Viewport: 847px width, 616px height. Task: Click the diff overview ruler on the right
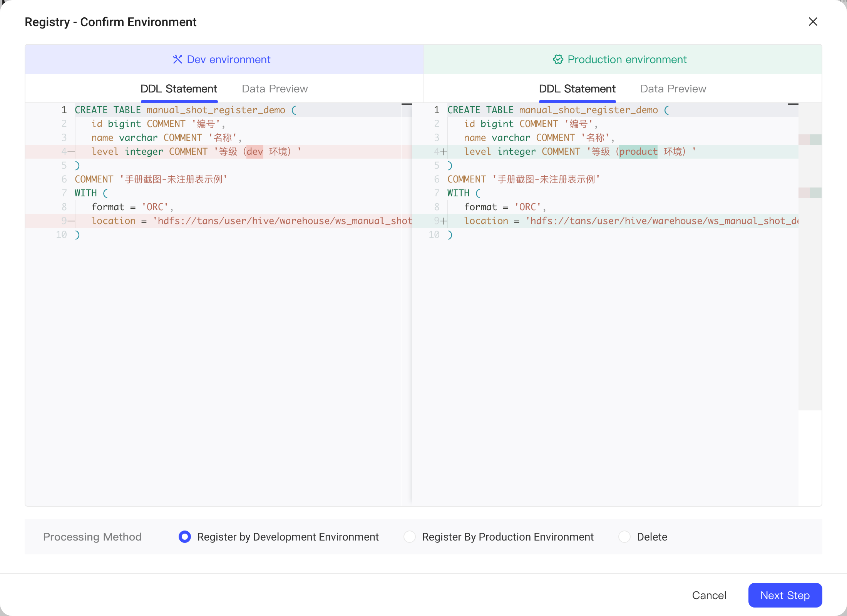[810, 256]
